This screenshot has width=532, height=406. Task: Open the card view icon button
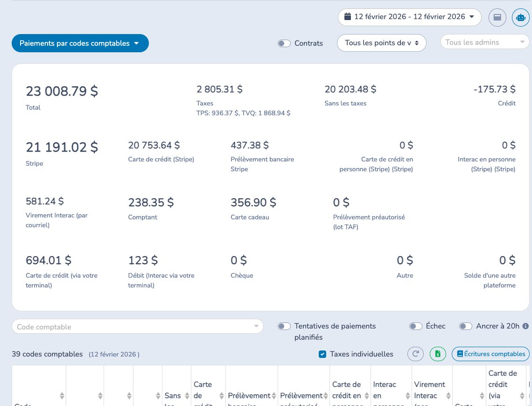497,17
